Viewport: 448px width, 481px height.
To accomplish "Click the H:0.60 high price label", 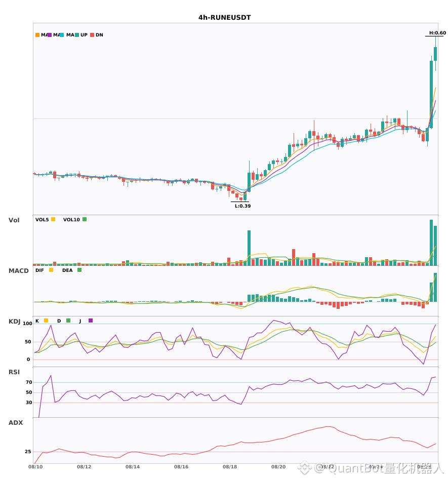I will pyautogui.click(x=437, y=33).
